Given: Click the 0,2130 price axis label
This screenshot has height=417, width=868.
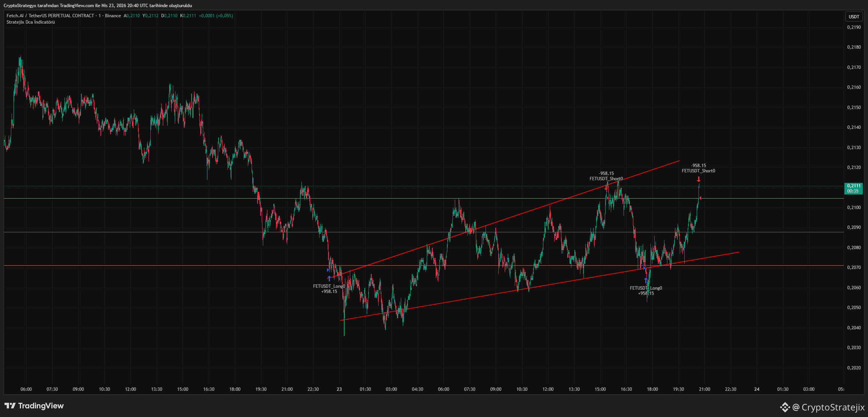Looking at the screenshot, I should (x=854, y=148).
